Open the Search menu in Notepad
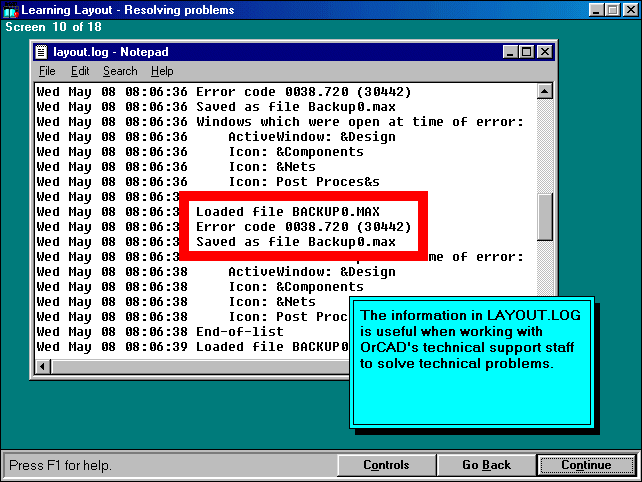 (x=120, y=71)
